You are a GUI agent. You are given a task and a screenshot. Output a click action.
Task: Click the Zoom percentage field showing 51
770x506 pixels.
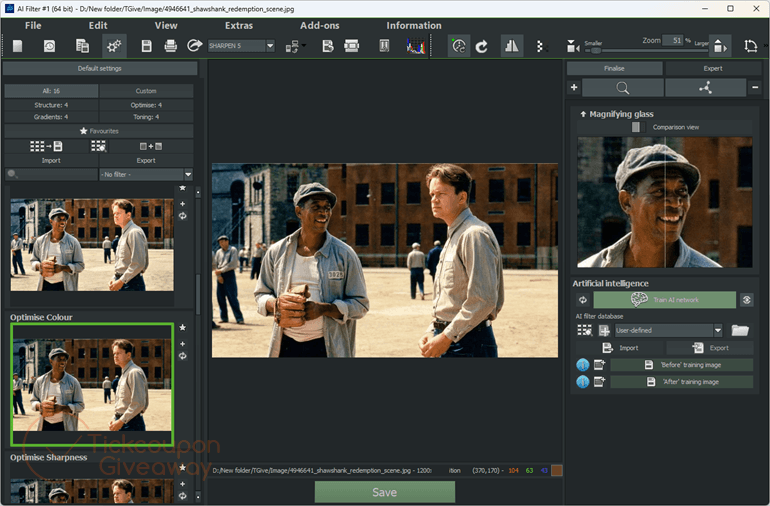coord(672,40)
